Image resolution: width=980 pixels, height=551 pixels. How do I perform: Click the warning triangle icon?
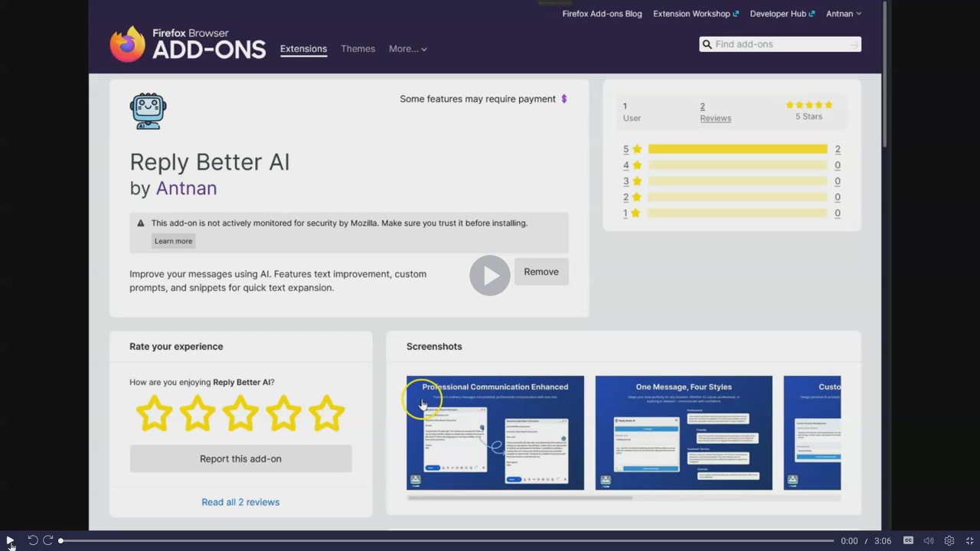pyautogui.click(x=141, y=223)
